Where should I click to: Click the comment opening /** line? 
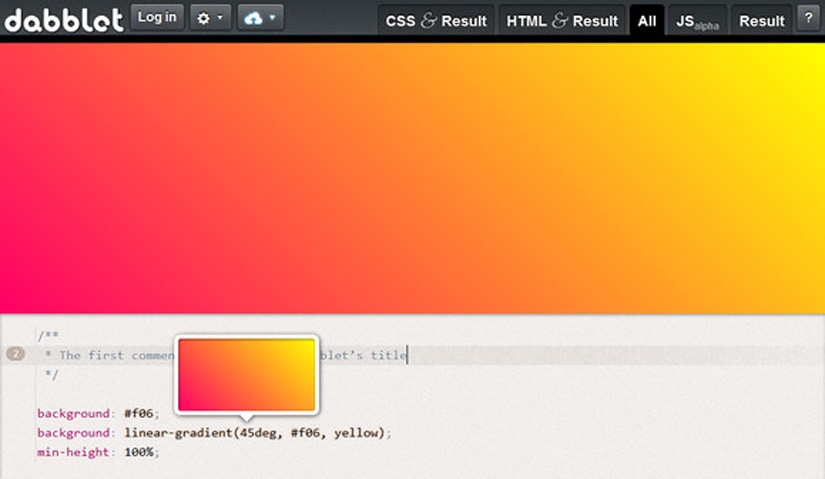48,335
